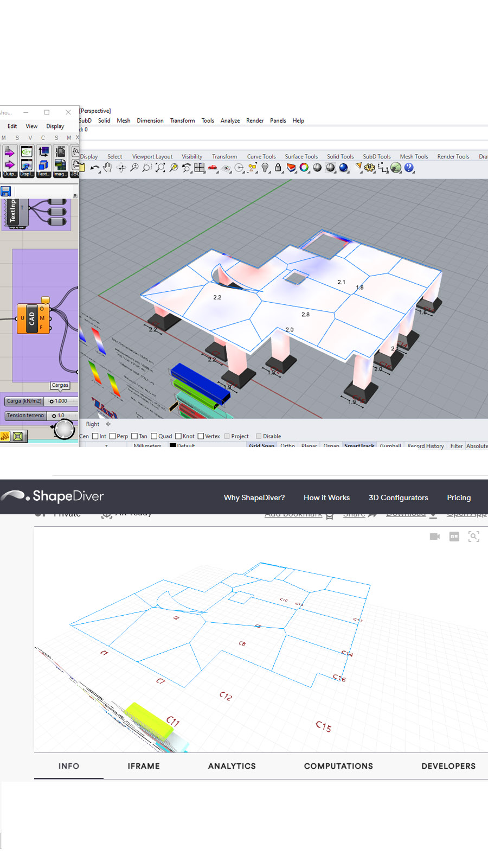Click the Carga (kN/m2) slider
Screen dimensions: 488x868
(41, 401)
